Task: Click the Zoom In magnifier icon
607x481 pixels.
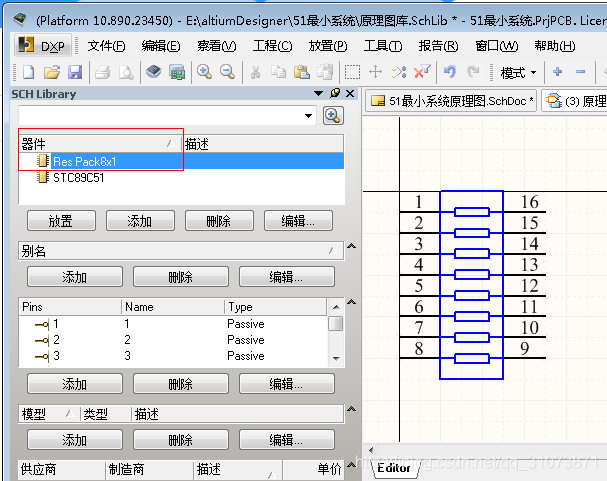Action: (x=204, y=72)
